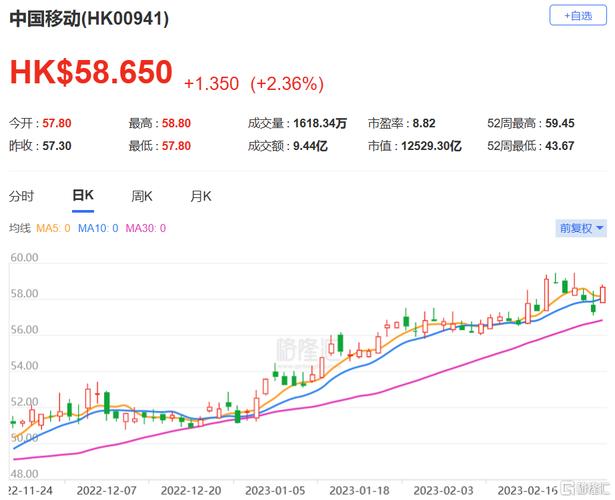
Task: Click the 52周最高 value 59.45
Action: pos(560,124)
